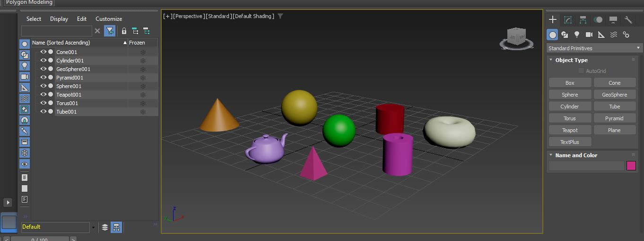Click the Box primitive button
644x241 pixels.
[x=570, y=83]
